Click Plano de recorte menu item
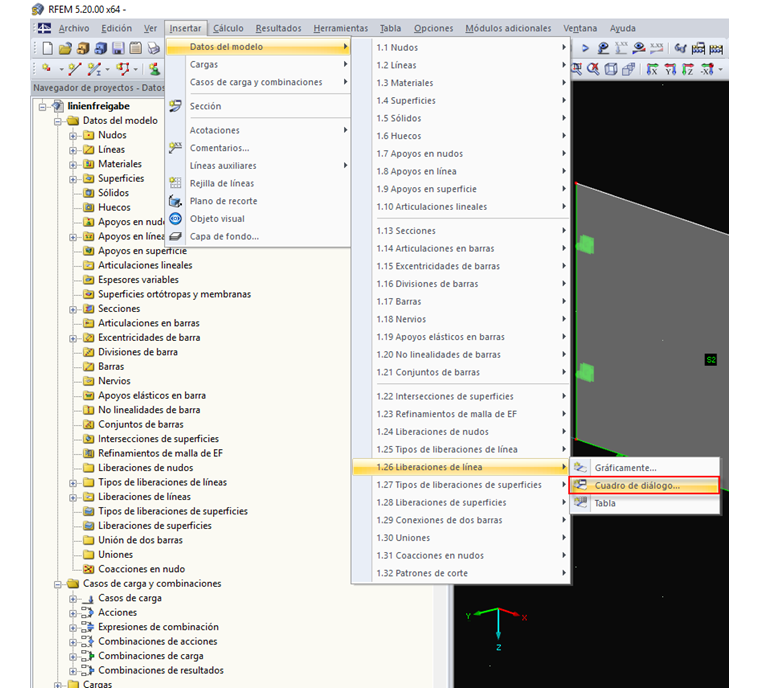The width and height of the screenshot is (760, 688). (223, 201)
